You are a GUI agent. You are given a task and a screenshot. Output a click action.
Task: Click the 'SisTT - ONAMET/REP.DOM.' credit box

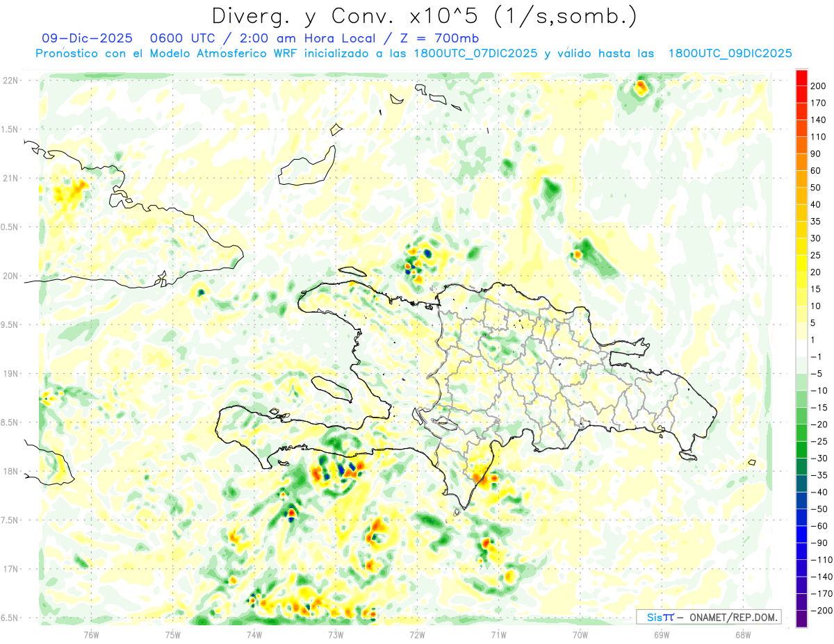pyautogui.click(x=708, y=617)
